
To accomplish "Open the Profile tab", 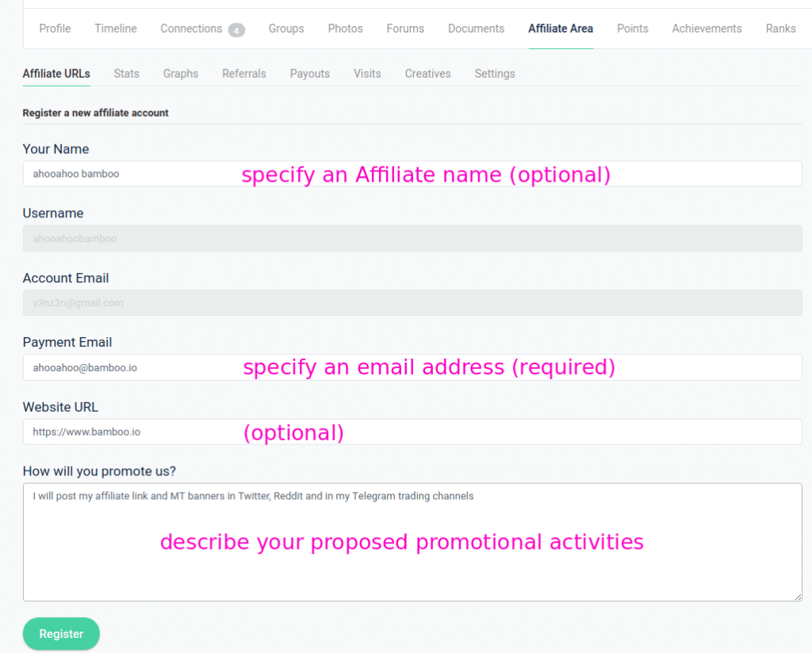I will [55, 29].
